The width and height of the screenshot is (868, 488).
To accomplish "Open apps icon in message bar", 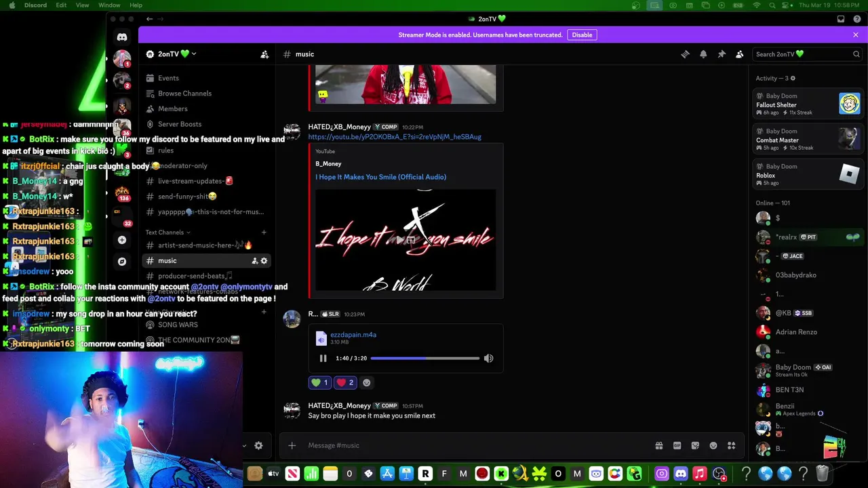I will pos(732,445).
